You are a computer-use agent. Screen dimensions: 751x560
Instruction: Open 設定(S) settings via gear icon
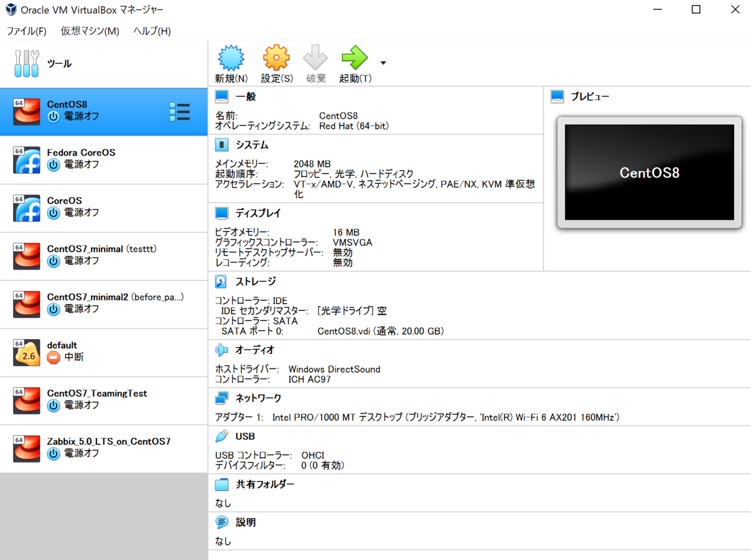point(276,56)
